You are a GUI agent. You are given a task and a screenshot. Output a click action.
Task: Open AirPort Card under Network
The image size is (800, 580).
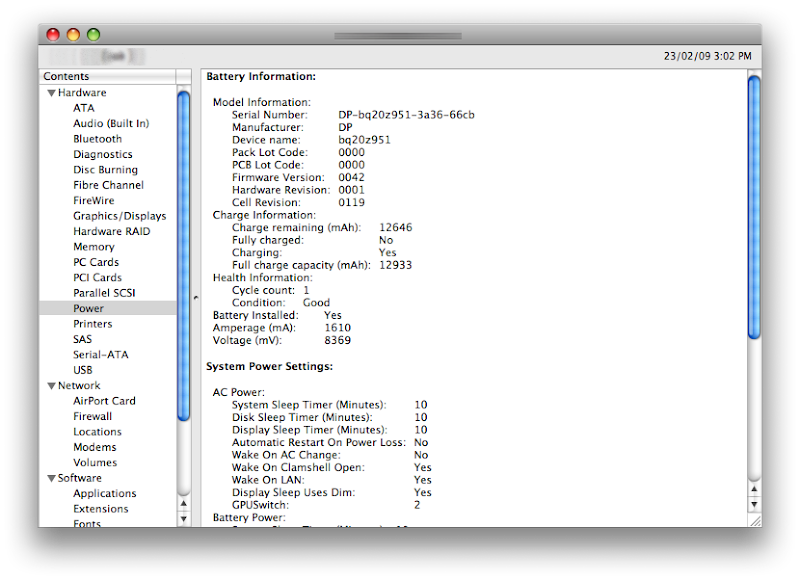(104, 401)
